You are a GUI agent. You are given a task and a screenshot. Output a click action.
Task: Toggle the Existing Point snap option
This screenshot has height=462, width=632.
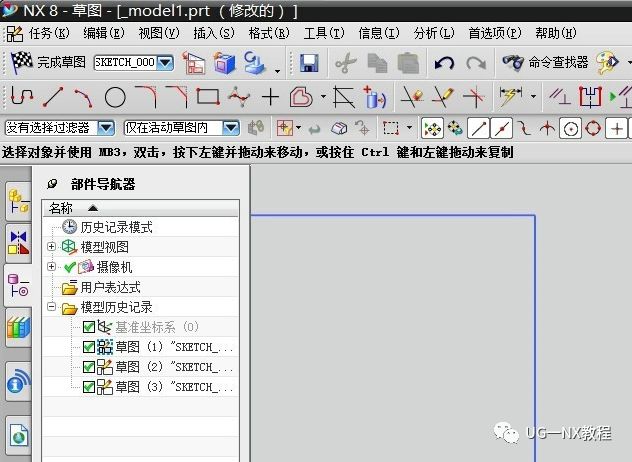point(616,129)
